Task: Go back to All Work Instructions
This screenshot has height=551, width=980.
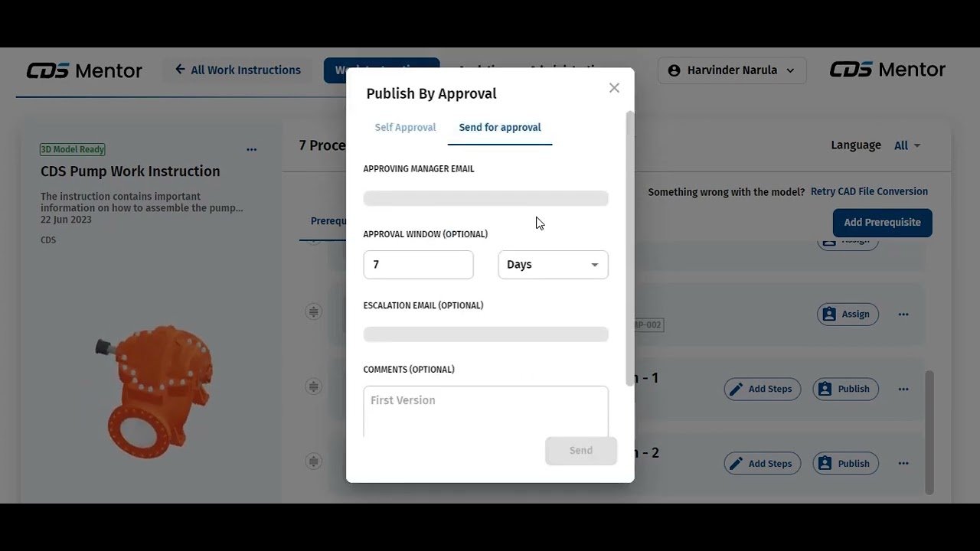Action: click(238, 70)
